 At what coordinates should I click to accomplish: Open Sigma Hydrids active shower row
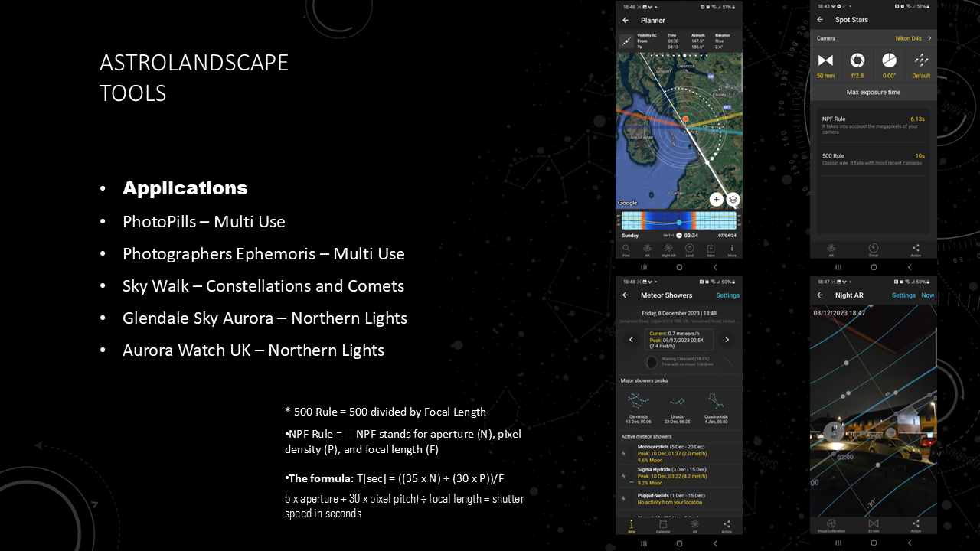(679, 475)
